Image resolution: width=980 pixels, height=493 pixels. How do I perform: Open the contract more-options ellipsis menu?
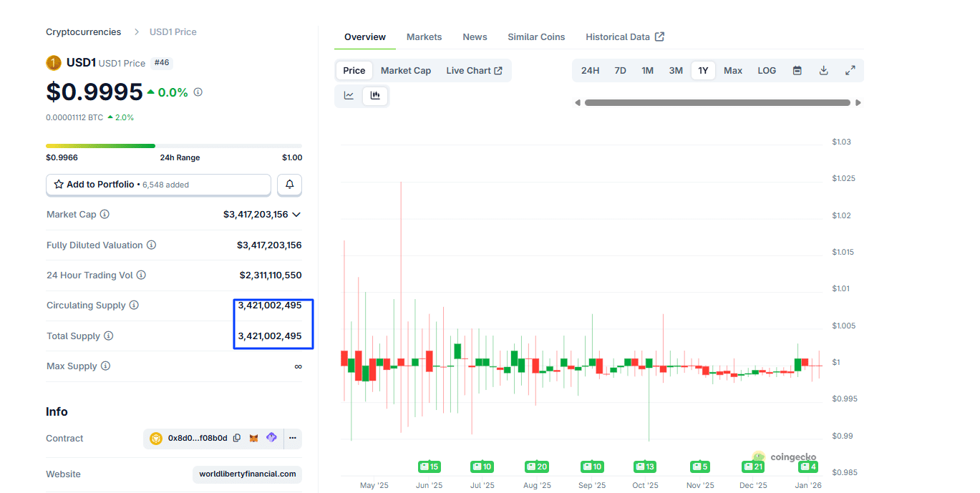[291, 437]
